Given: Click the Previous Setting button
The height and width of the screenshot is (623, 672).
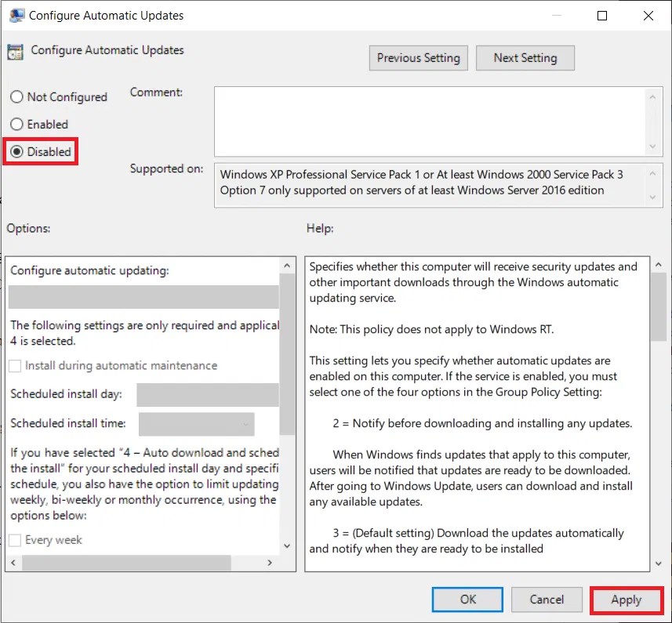Looking at the screenshot, I should (418, 57).
